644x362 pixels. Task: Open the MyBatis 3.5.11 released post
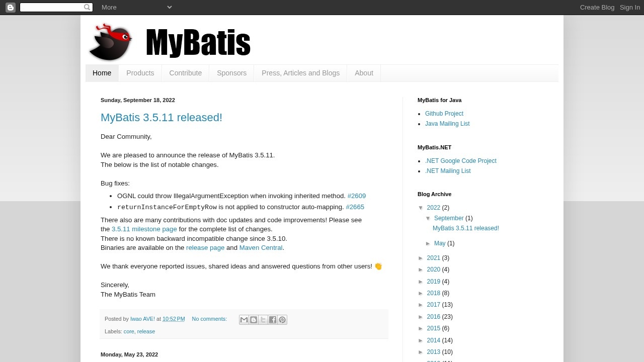161,118
